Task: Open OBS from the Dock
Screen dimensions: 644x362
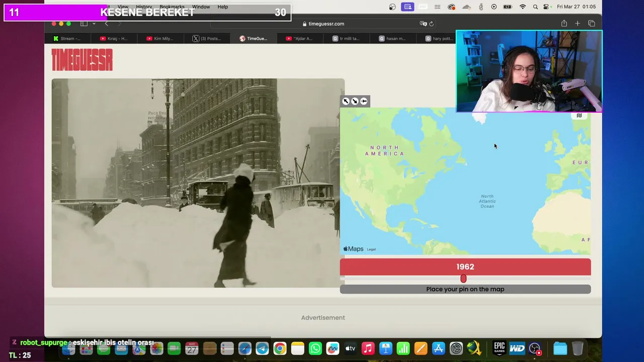Action: click(x=535, y=348)
